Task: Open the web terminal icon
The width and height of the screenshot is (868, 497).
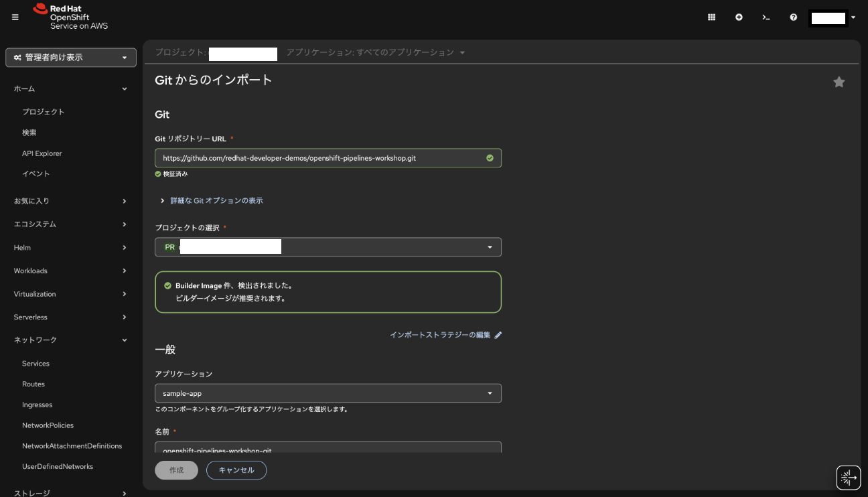Action: coord(766,17)
